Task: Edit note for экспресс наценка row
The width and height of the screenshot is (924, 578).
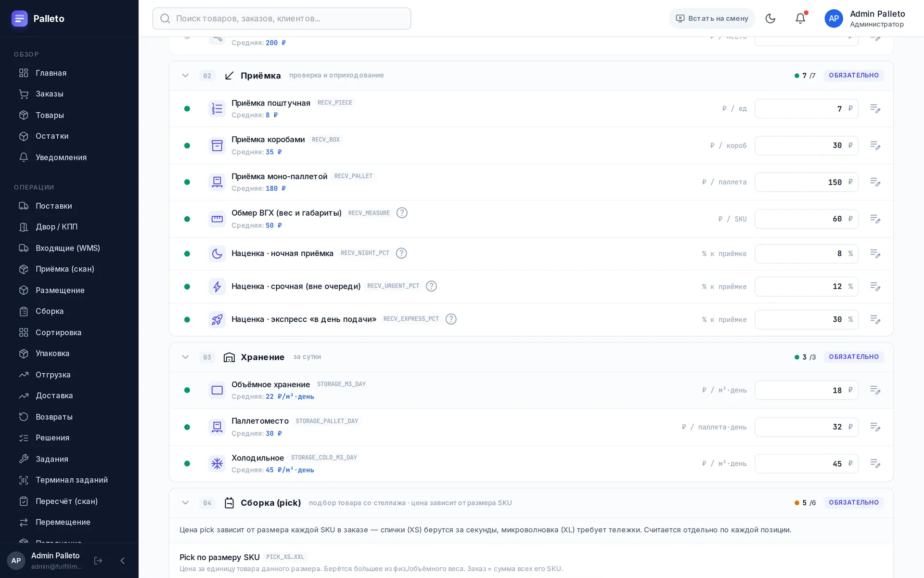Action: (875, 319)
